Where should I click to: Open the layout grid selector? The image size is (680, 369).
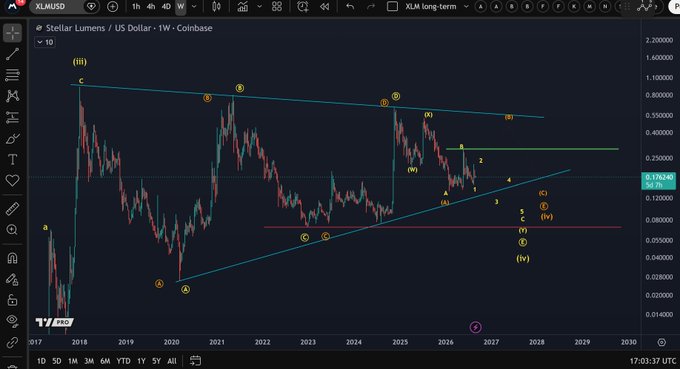tap(277, 7)
